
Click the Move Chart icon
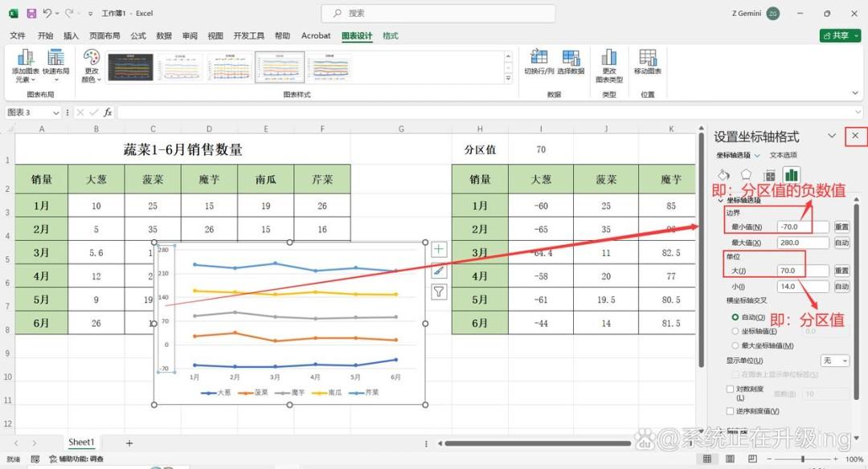648,57
